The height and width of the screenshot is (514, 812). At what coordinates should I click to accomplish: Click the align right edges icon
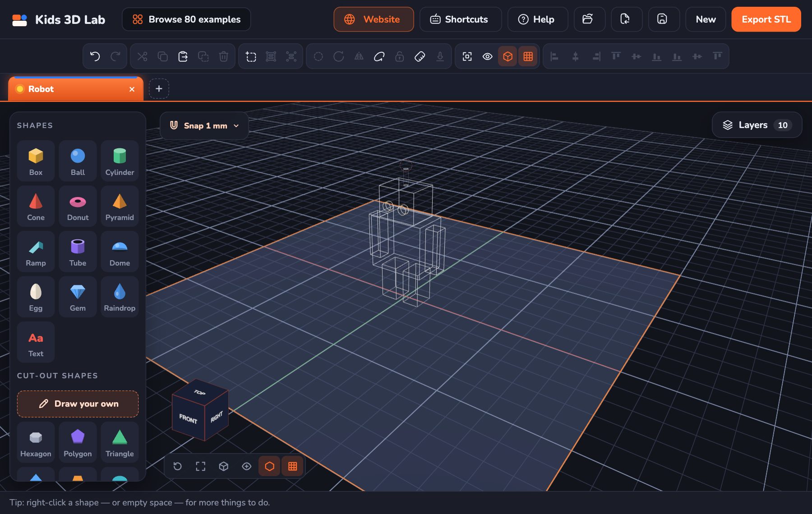click(x=596, y=56)
